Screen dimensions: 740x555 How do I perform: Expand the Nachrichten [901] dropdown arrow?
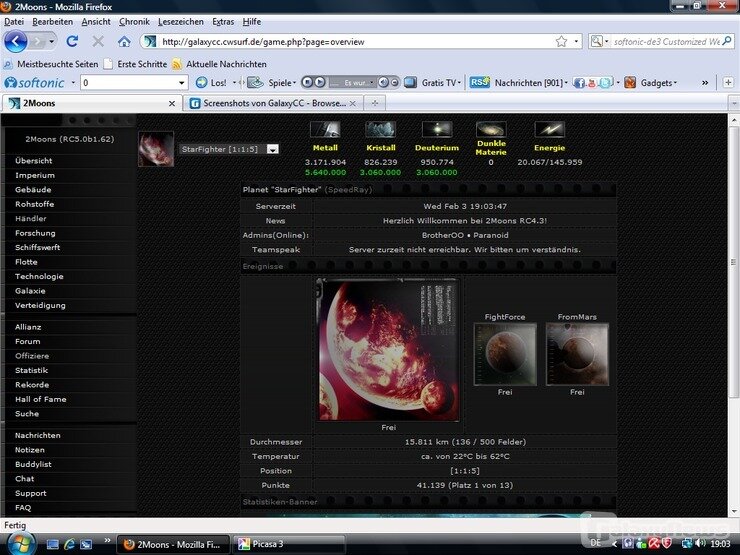(566, 83)
